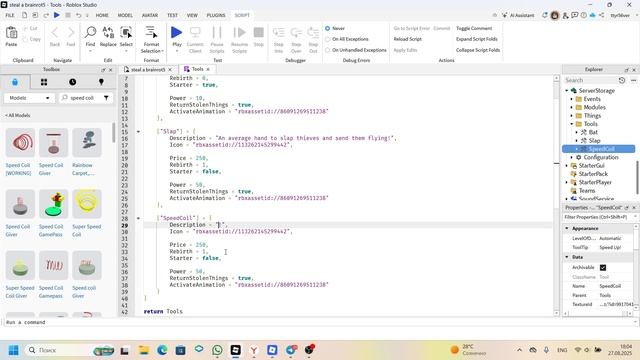Expand the StarterGui node in Explorer

(x=567, y=166)
